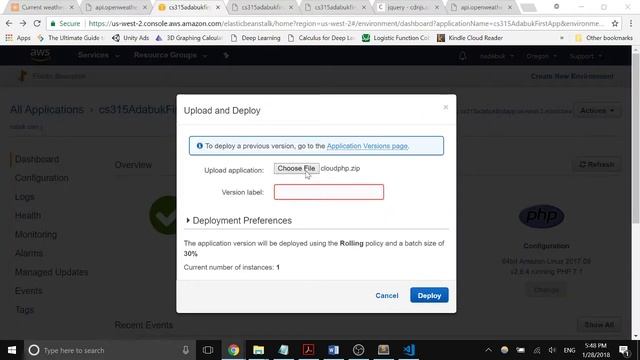
Task: Open the Application Versions page link
Action: coord(367,146)
